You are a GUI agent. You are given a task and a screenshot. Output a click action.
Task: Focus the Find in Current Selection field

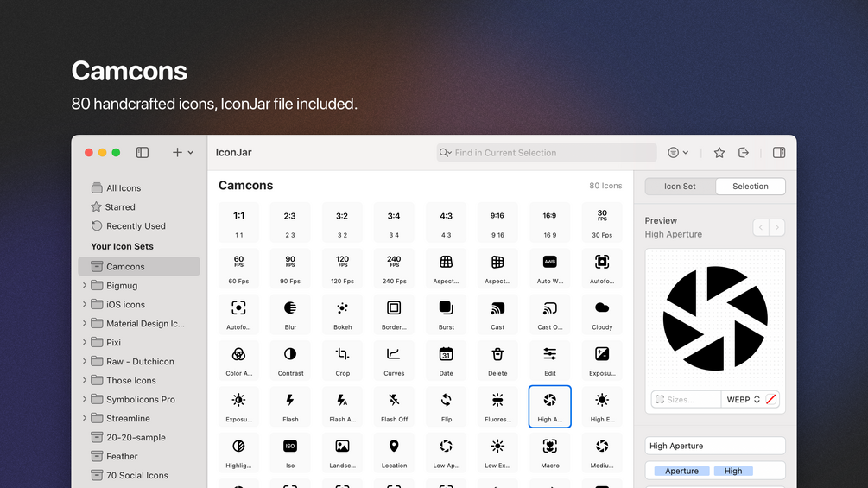coord(547,153)
